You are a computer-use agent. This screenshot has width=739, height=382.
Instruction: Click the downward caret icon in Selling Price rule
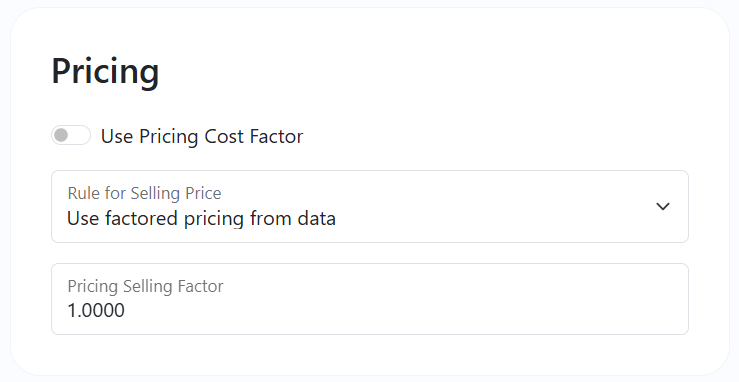click(663, 206)
